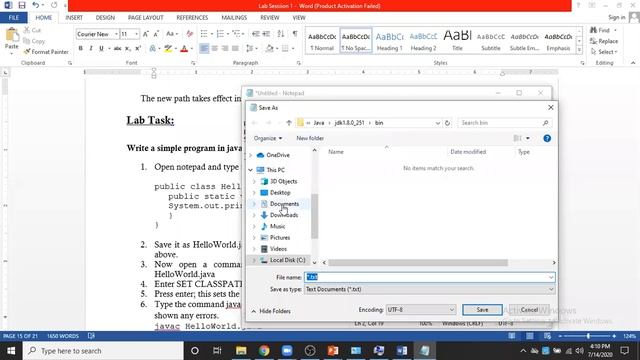Expand the Local Disk (C:) node

(254, 260)
